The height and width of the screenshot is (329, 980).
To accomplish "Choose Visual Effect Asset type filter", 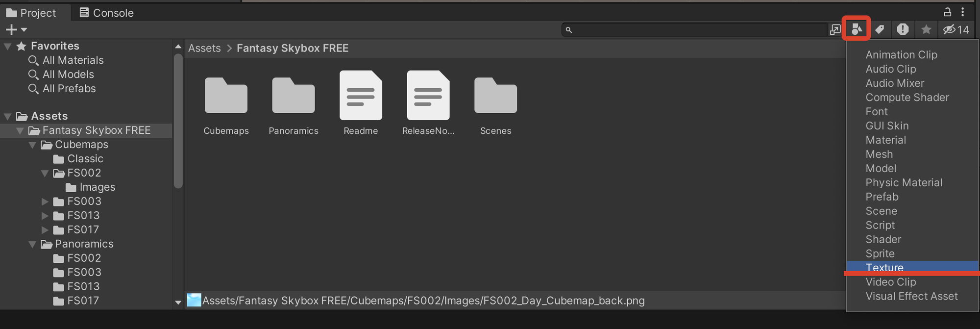I will tap(912, 296).
